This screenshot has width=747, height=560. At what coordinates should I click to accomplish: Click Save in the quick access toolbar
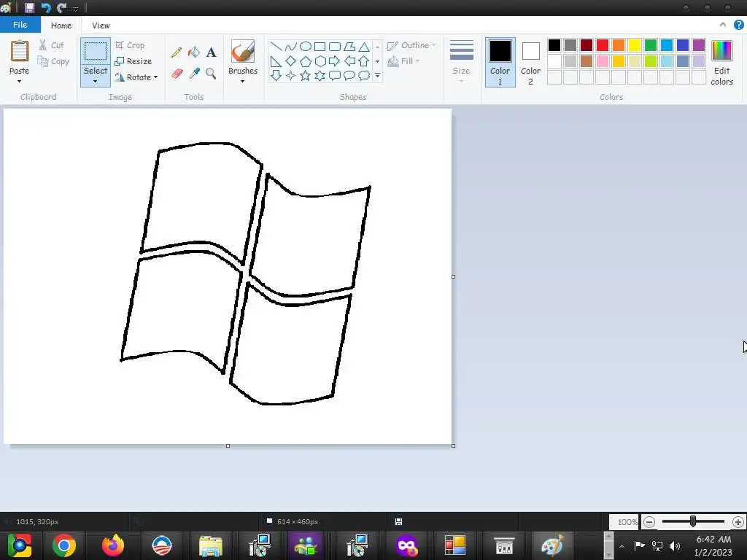click(x=29, y=7)
